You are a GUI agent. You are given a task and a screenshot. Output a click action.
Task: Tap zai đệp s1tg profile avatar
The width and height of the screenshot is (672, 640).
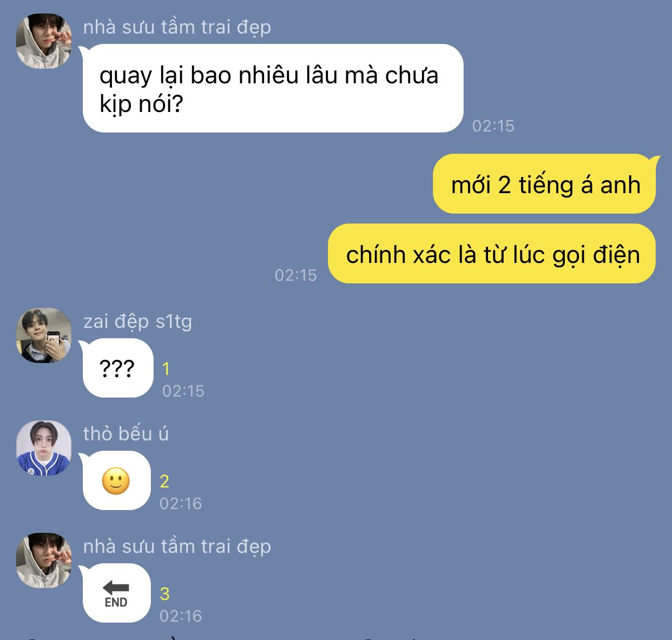(44, 335)
